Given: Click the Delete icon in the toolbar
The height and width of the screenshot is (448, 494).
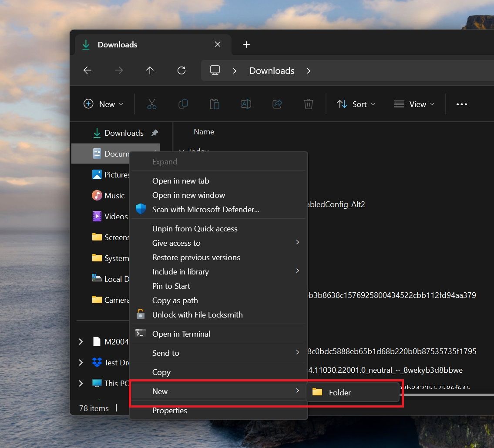Looking at the screenshot, I should click(309, 104).
